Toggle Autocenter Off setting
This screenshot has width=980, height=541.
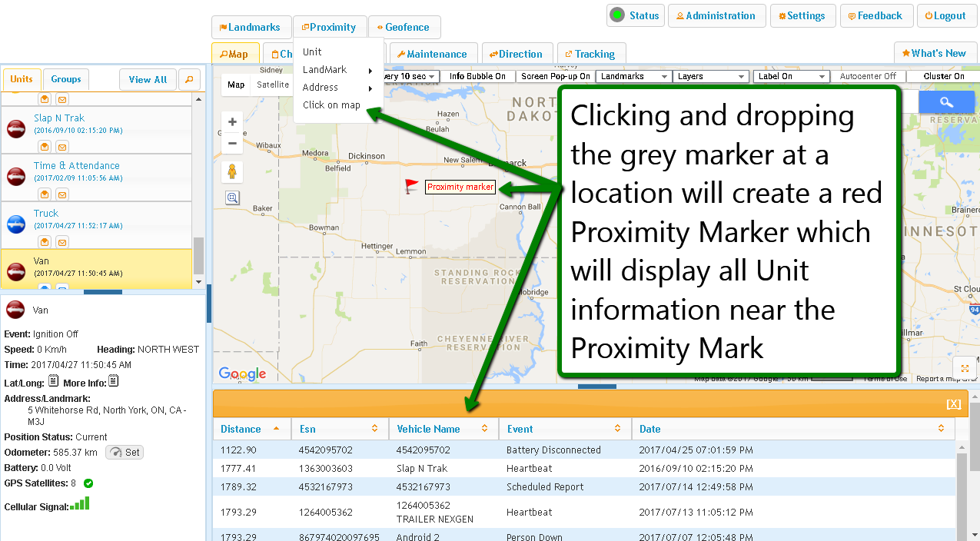(x=868, y=77)
